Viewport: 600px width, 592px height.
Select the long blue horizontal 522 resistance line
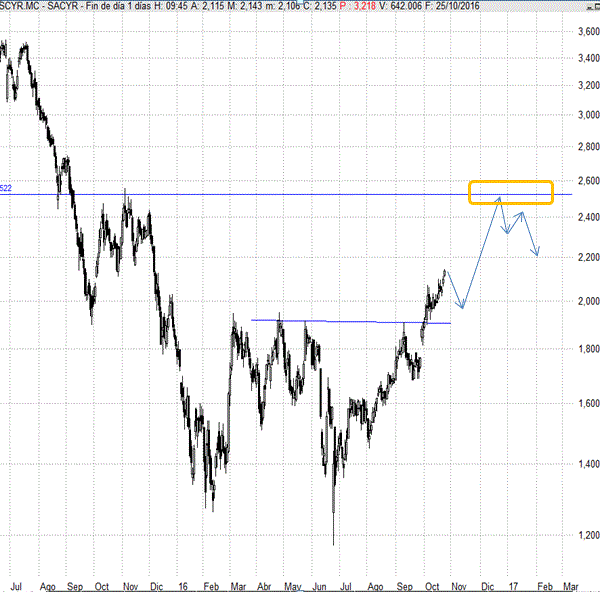point(286,194)
